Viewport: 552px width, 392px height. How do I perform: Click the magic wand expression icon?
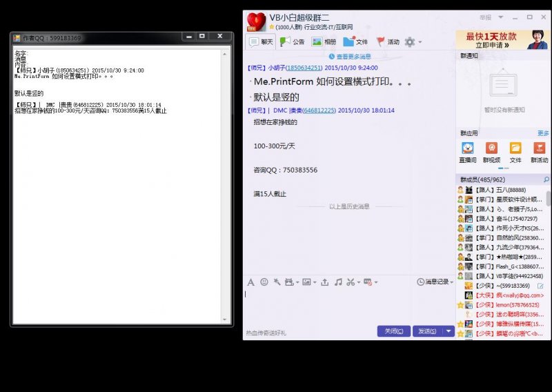[277, 282]
